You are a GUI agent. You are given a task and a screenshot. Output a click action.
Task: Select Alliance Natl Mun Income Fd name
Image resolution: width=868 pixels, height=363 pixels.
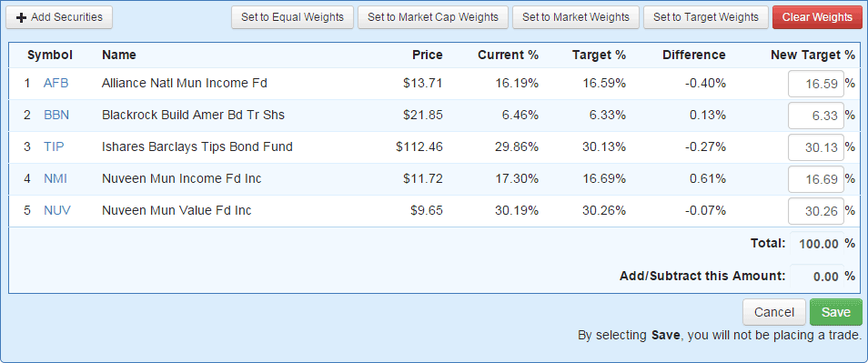185,84
